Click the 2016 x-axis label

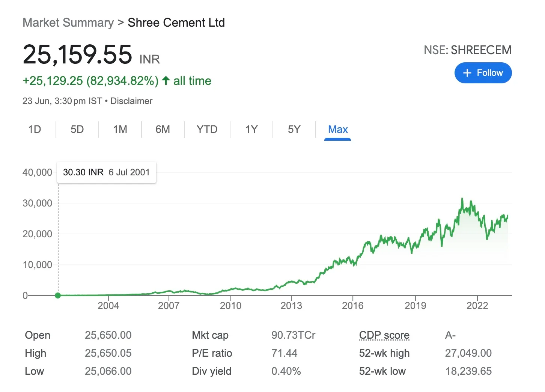(353, 306)
